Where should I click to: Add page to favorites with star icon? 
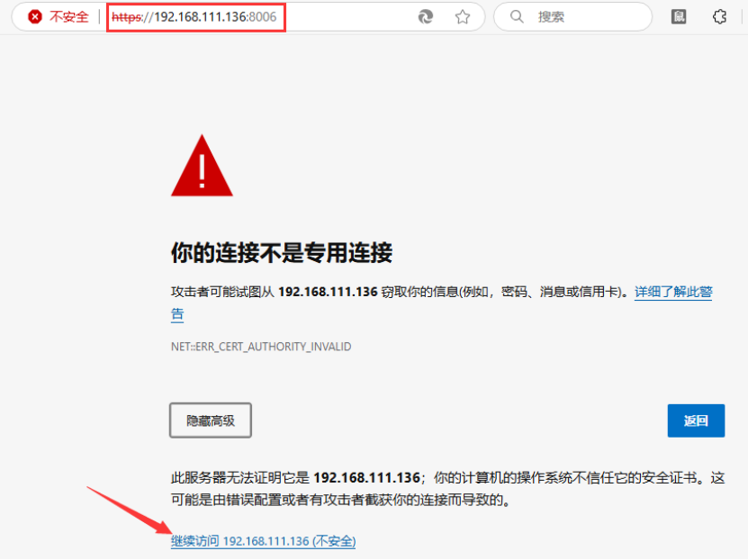[463, 17]
